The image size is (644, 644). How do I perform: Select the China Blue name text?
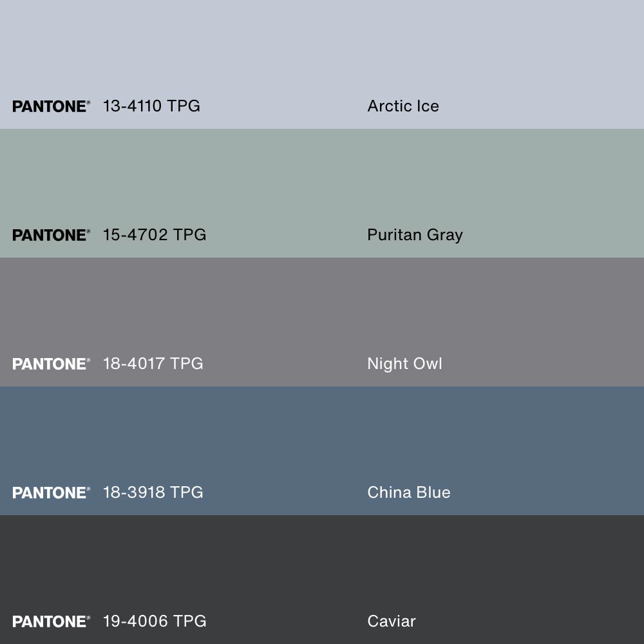point(409,493)
